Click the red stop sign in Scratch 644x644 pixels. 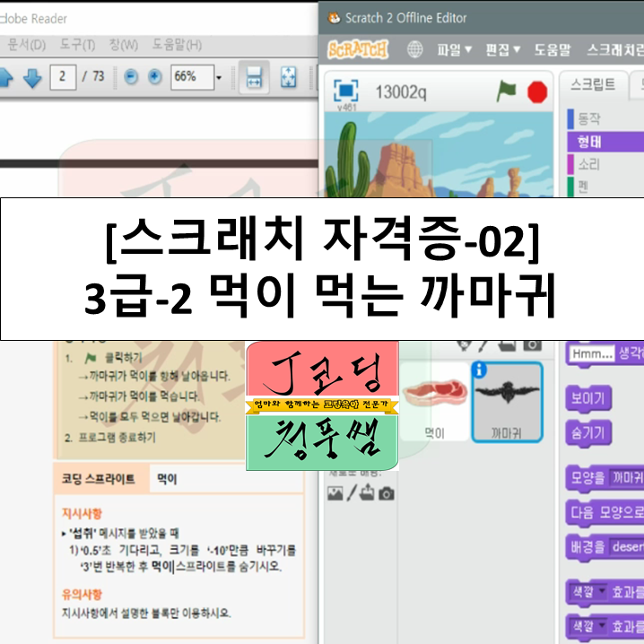coord(537,91)
